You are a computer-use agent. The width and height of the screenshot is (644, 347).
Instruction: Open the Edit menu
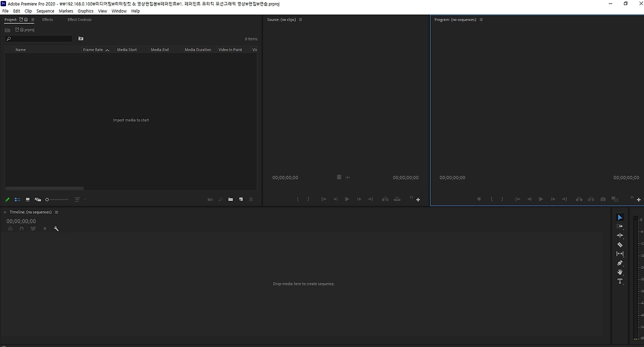(x=17, y=11)
